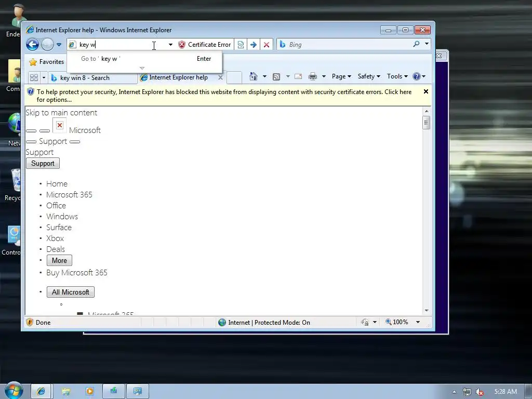Open the Surface link
Image resolution: width=532 pixels, height=399 pixels.
pyautogui.click(x=59, y=228)
